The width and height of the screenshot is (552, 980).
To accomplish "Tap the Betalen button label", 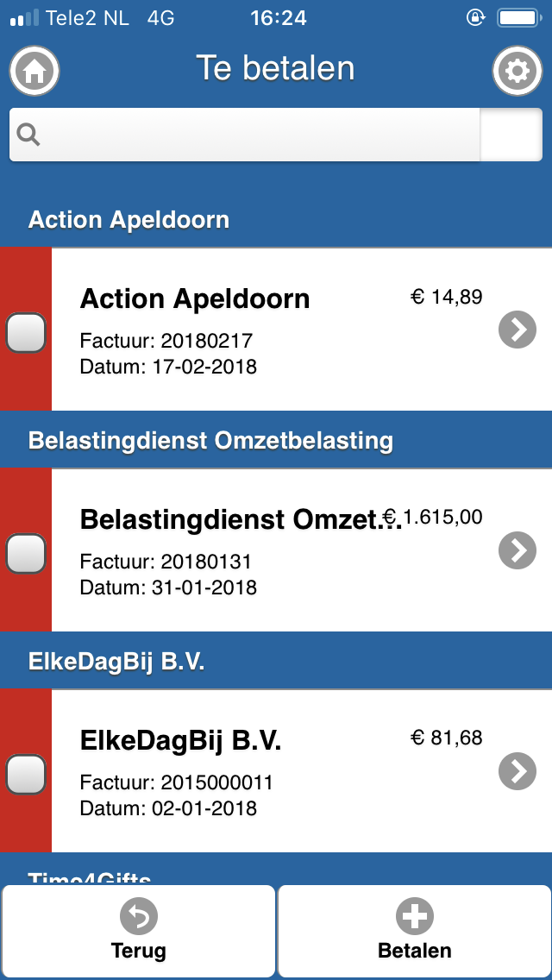I will point(415,951).
